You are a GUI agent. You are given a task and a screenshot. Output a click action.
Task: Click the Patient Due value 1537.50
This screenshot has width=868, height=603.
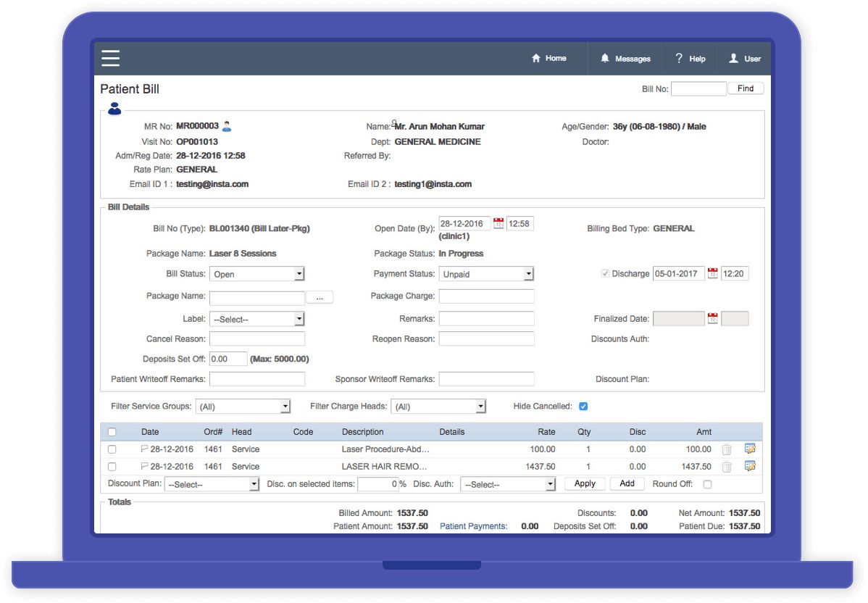(745, 527)
